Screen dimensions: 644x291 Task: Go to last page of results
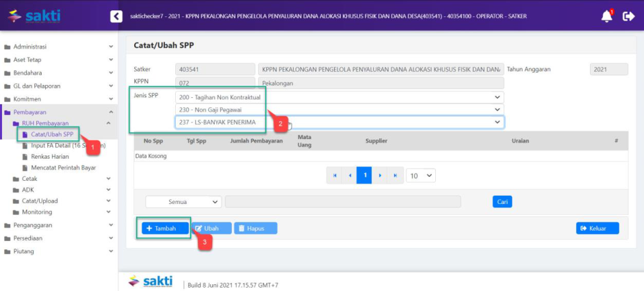(x=395, y=175)
